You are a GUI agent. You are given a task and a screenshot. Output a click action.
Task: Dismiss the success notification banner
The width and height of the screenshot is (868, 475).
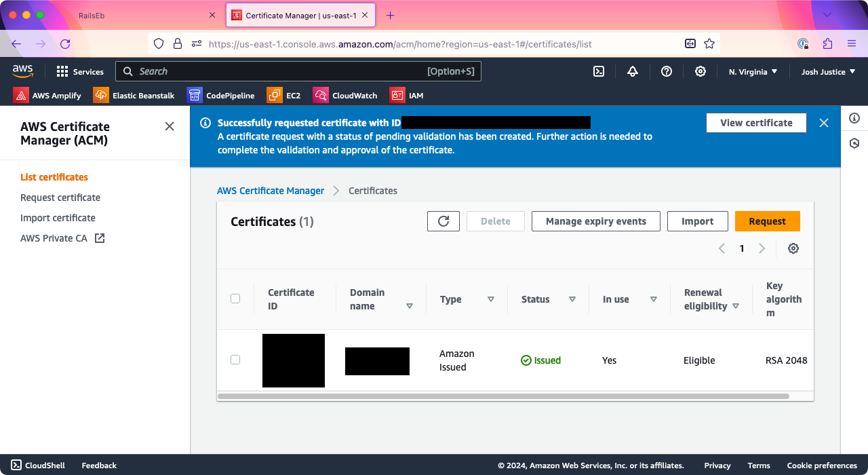point(824,123)
